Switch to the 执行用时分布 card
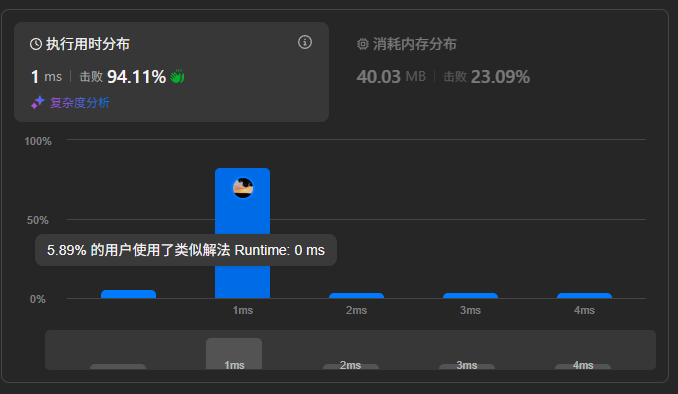The width and height of the screenshot is (678, 394). (x=171, y=72)
